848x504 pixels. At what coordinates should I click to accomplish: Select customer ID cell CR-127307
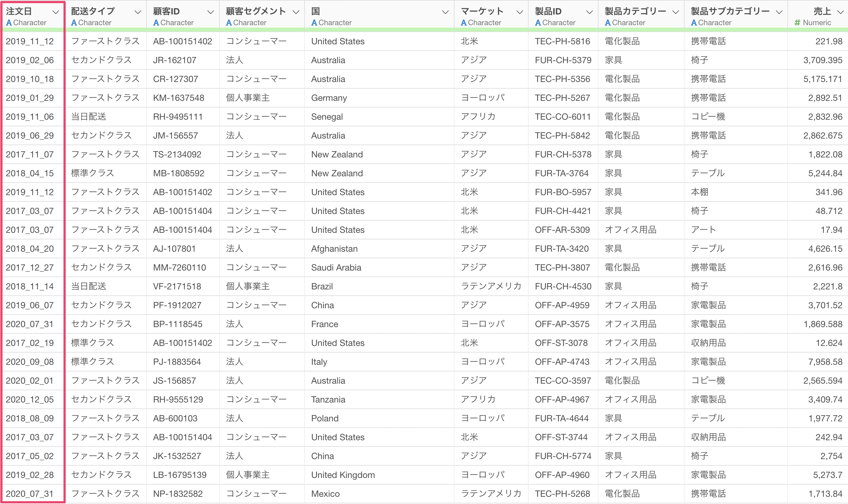pyautogui.click(x=175, y=79)
